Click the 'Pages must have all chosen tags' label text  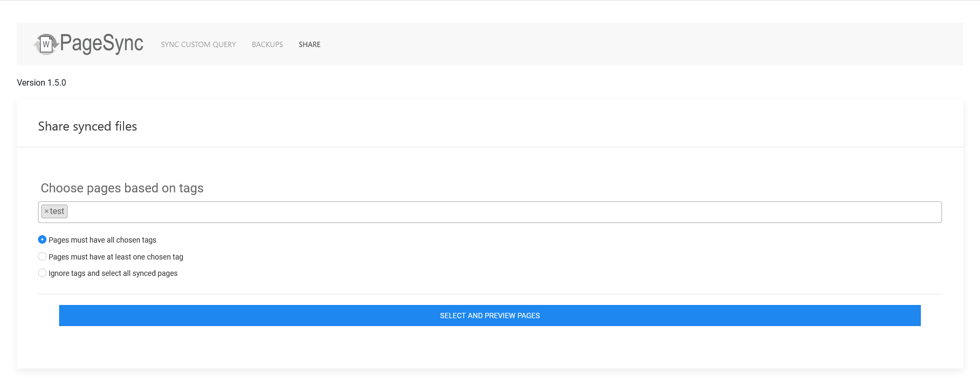102,240
